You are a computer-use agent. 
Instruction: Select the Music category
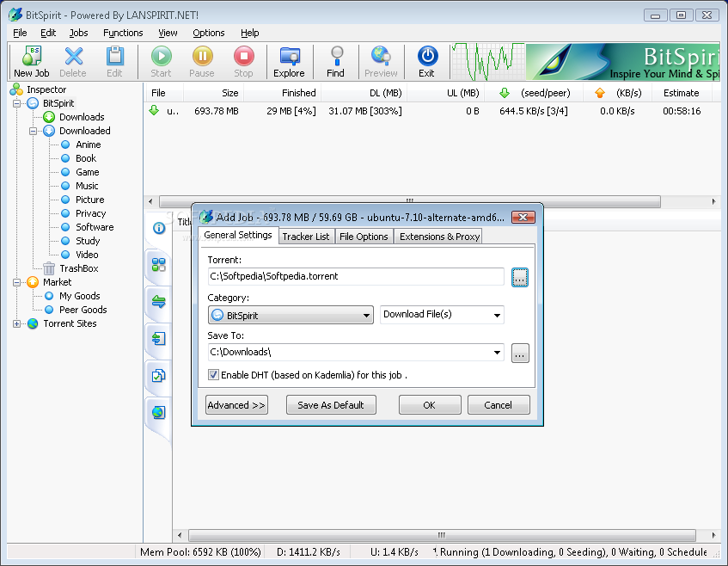[x=87, y=186]
